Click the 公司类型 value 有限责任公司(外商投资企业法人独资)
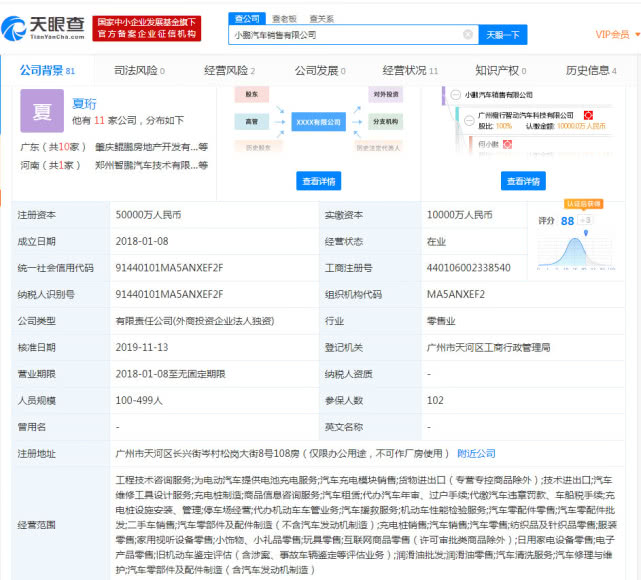The image size is (641, 580). pos(195,321)
